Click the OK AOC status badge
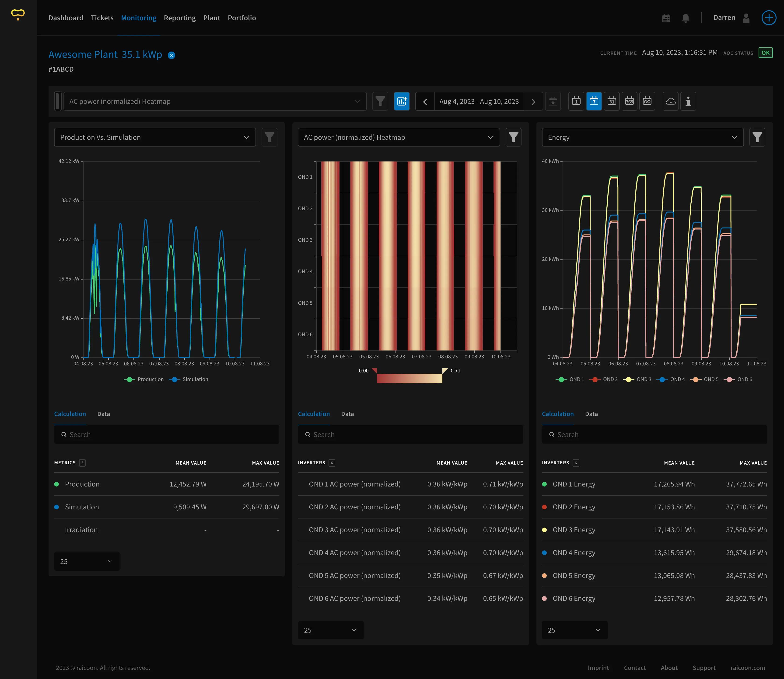This screenshot has height=679, width=784. click(765, 53)
